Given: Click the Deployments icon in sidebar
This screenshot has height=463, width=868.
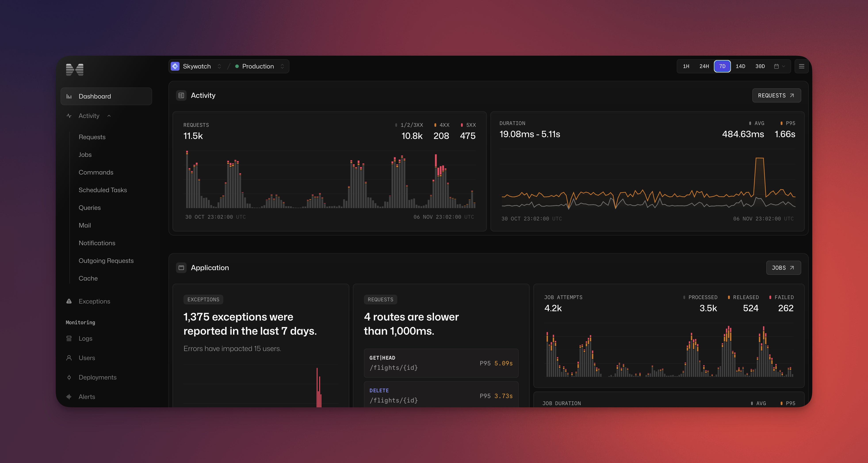Looking at the screenshot, I should 69,377.
